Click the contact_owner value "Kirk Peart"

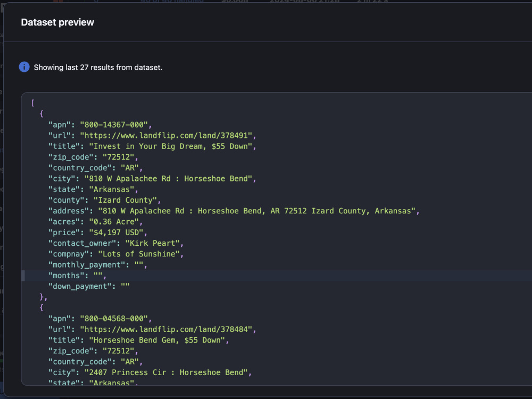152,243
